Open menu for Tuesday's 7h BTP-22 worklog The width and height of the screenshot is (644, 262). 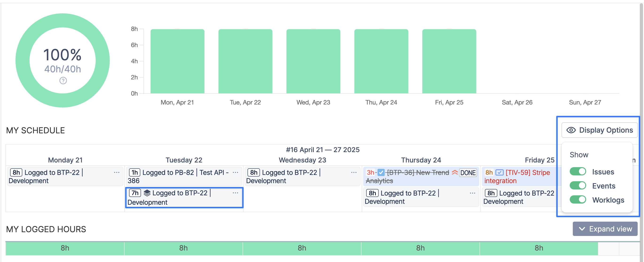[235, 193]
